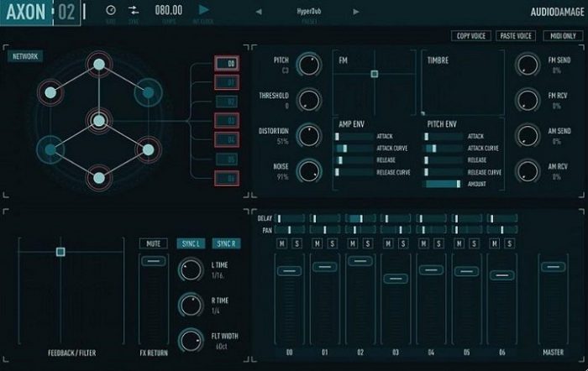588x371 pixels.
Task: Click the Distortion knob
Action: pyautogui.click(x=307, y=137)
